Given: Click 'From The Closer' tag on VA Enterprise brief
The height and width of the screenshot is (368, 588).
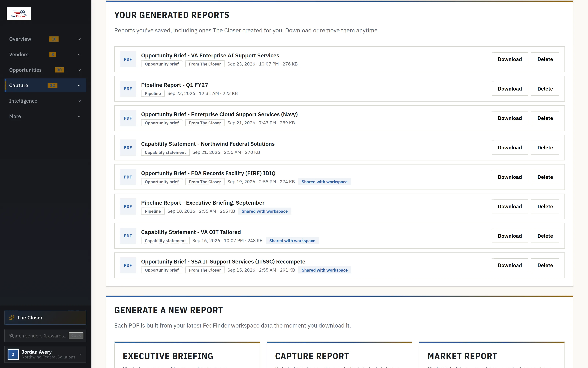Looking at the screenshot, I should tap(205, 64).
